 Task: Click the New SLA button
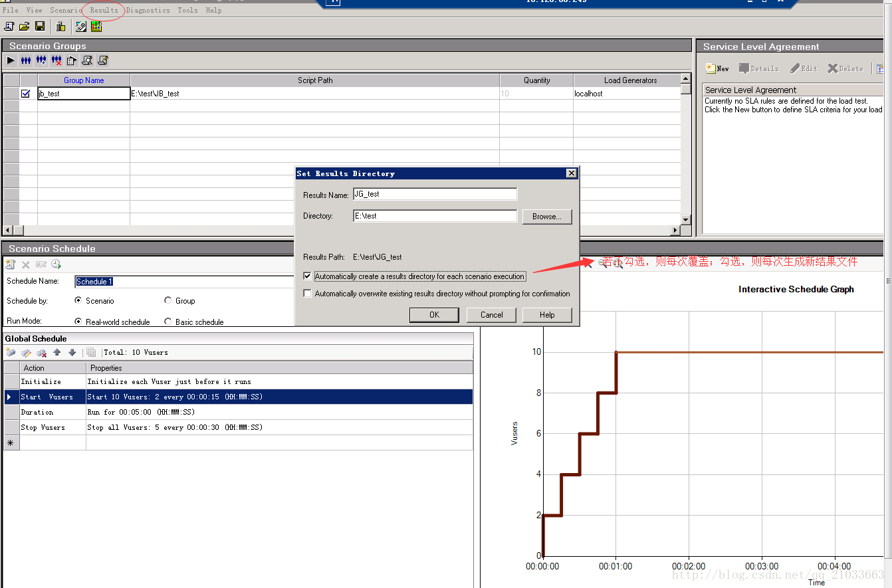point(718,68)
